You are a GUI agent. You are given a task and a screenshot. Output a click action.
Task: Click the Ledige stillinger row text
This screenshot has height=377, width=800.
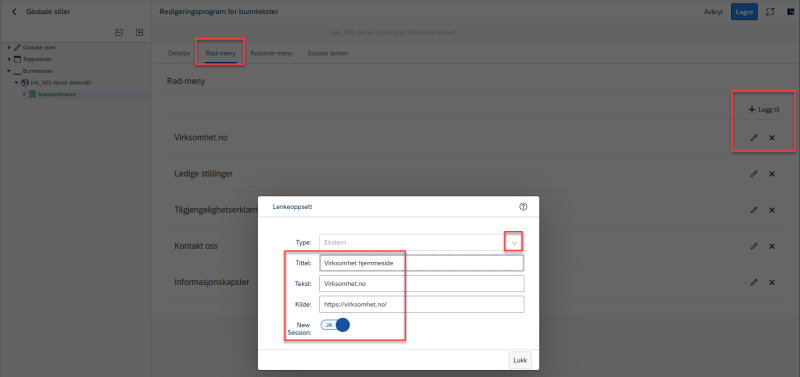[x=204, y=174]
